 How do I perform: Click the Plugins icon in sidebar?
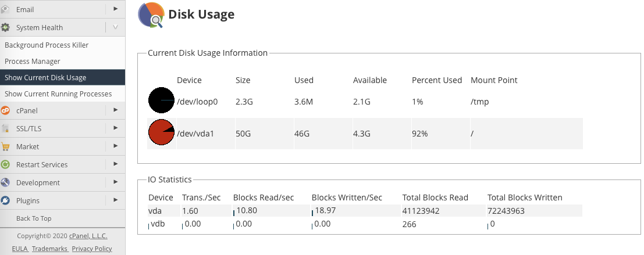coord(5,200)
